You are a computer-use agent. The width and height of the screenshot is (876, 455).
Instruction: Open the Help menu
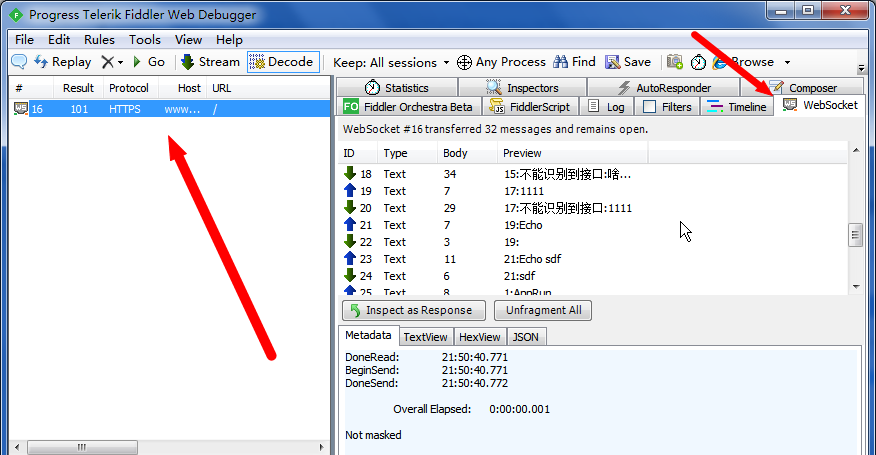(229, 40)
